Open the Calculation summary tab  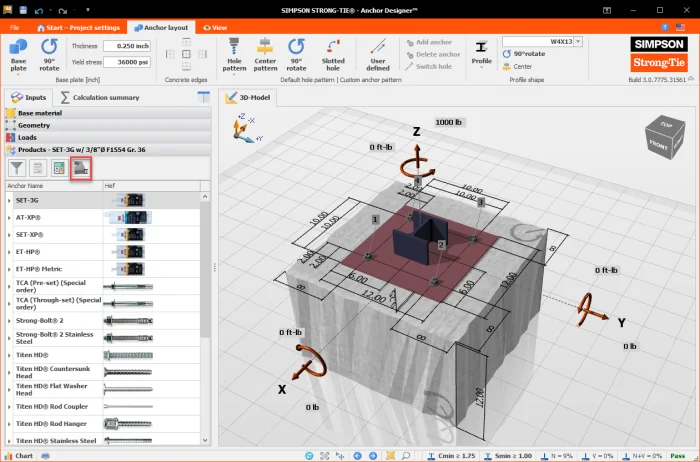[x=100, y=97]
